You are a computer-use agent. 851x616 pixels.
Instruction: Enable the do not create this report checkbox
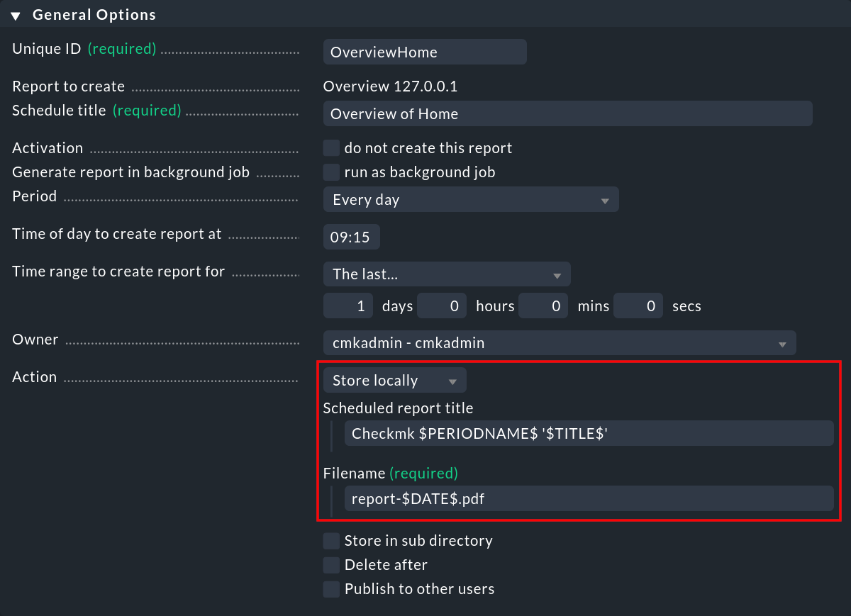(x=330, y=147)
